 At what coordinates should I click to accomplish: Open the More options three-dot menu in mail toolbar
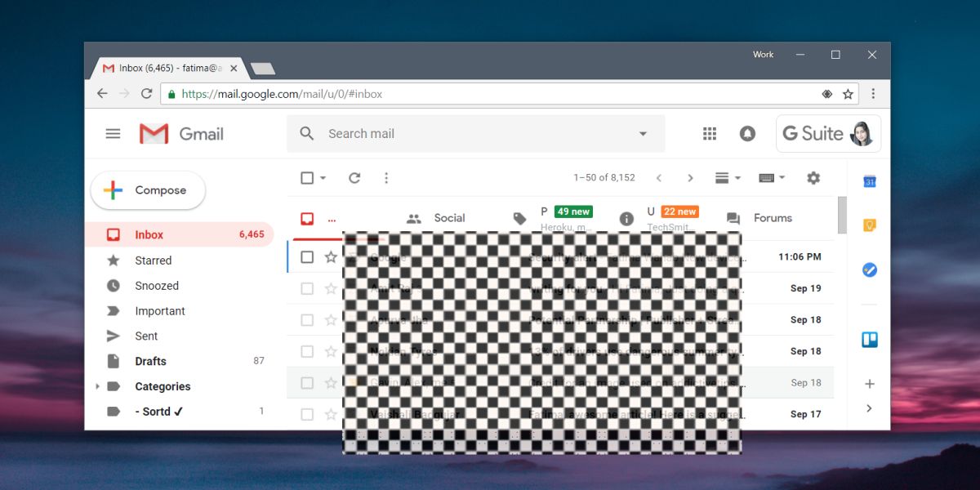click(386, 178)
